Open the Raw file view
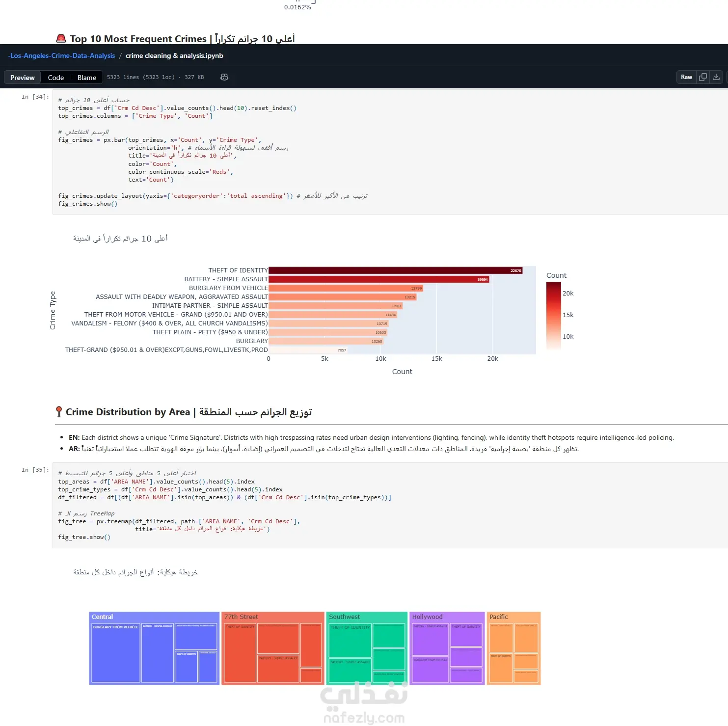728x726 pixels. [686, 77]
